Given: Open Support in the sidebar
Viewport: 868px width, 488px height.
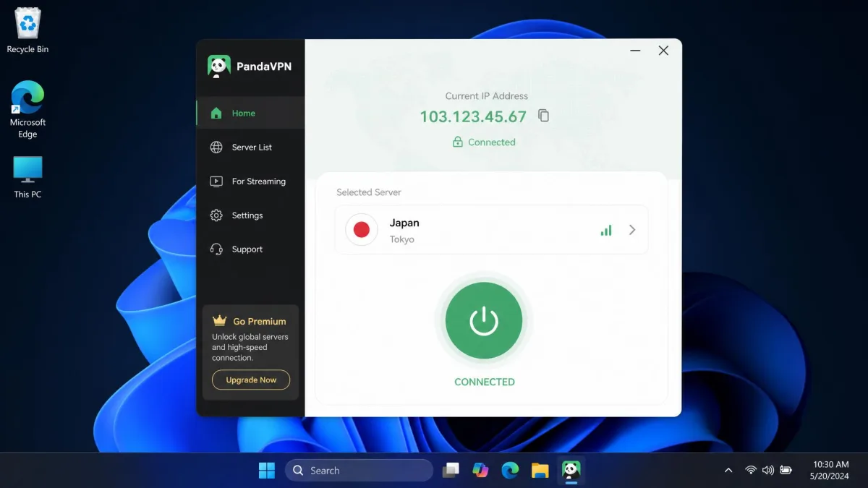Looking at the screenshot, I should tap(250, 249).
